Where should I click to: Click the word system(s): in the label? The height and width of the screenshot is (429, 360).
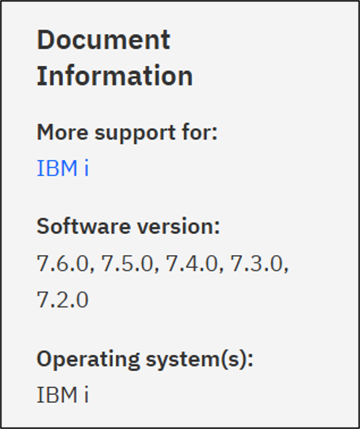[200, 360]
